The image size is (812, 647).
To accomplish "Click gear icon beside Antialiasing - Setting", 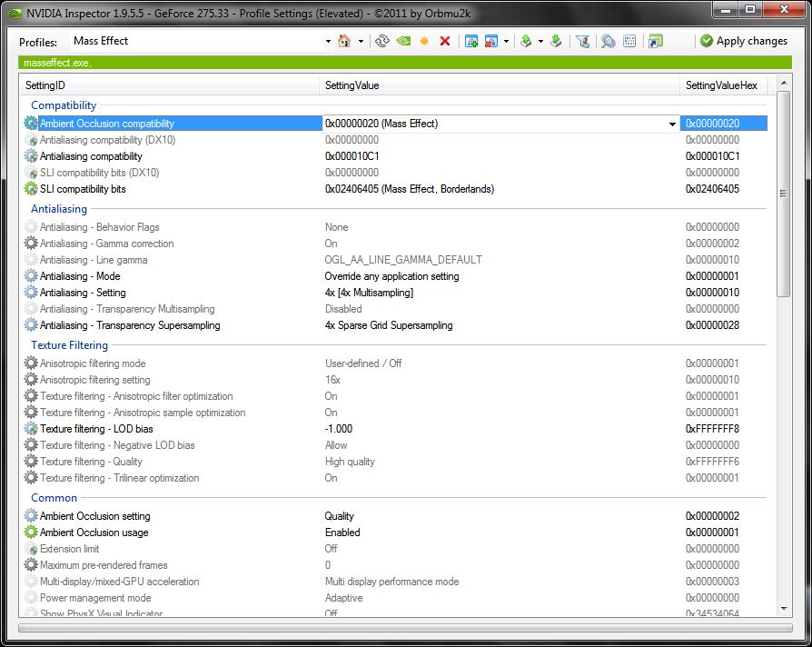I will [31, 293].
